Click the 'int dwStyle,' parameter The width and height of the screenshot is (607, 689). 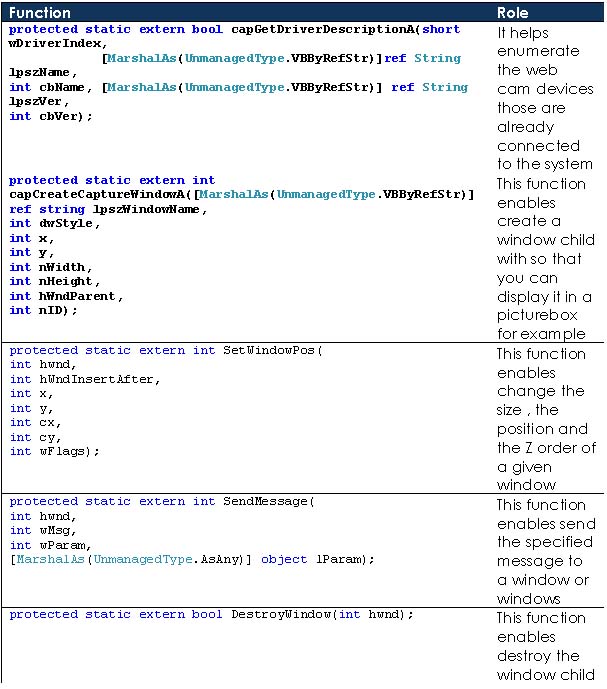coord(55,223)
